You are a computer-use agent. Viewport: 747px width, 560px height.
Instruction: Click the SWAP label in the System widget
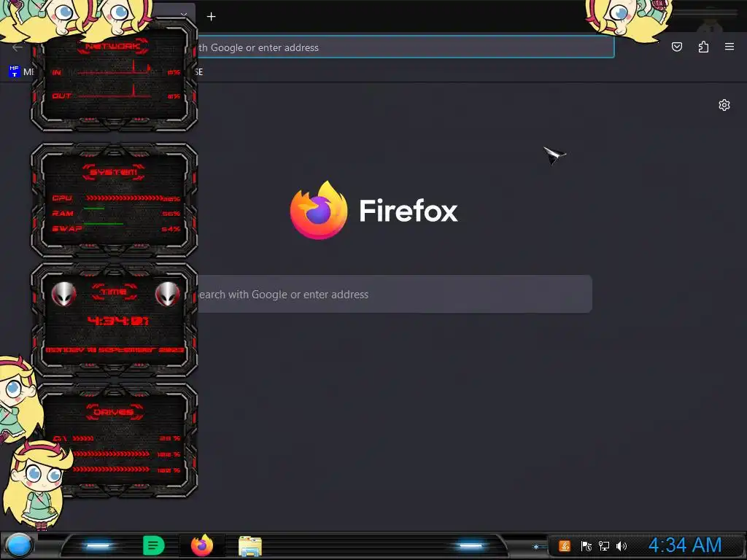click(67, 228)
